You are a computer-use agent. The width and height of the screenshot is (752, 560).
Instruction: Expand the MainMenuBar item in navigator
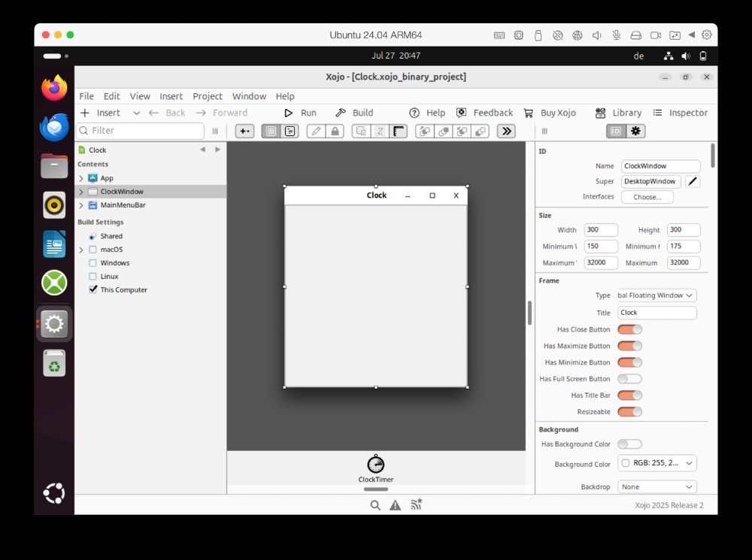(x=81, y=205)
